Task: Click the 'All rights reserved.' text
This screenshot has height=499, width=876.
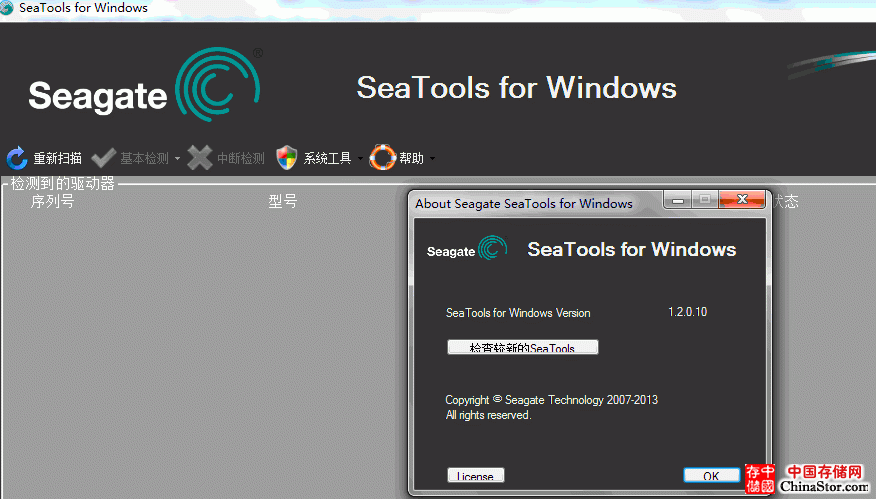Action: pos(488,415)
